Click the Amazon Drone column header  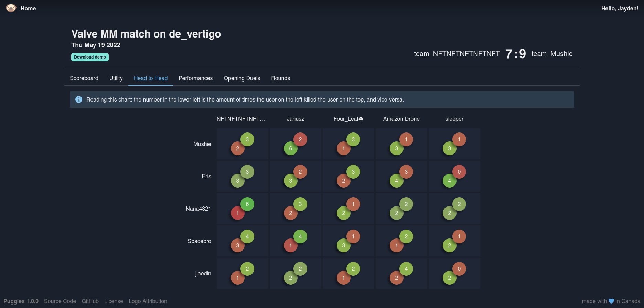pyautogui.click(x=401, y=119)
